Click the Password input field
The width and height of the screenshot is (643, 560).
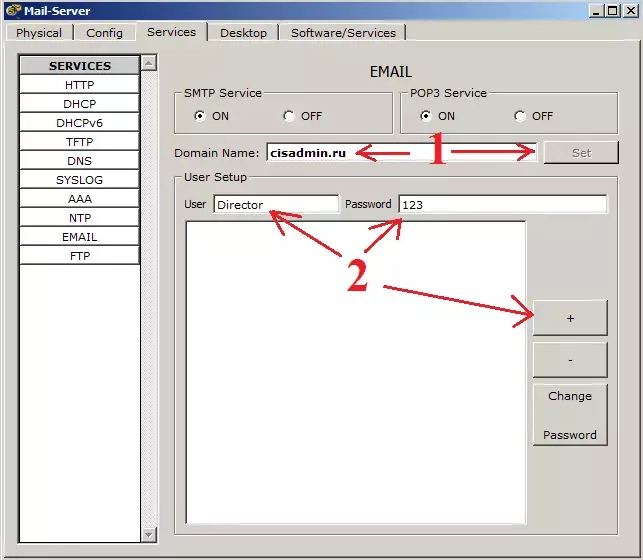(503, 204)
